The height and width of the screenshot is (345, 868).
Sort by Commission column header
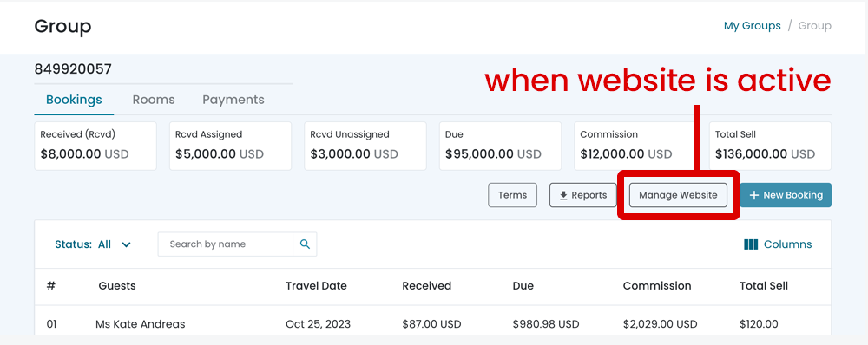pyautogui.click(x=657, y=286)
